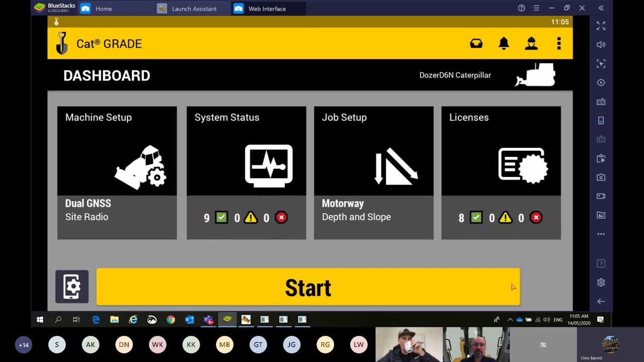The width and height of the screenshot is (644, 362).
Task: Toggle the cursor lock icon in sidebar
Action: (x=601, y=64)
